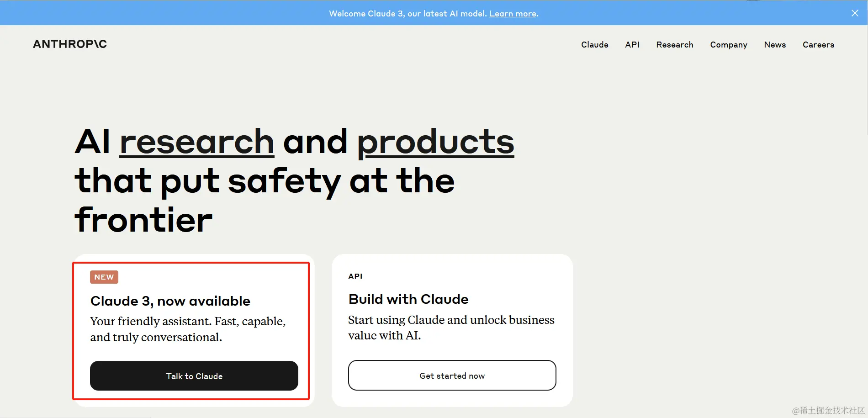
Task: Click the ANTHROP\C logo
Action: [x=69, y=44]
